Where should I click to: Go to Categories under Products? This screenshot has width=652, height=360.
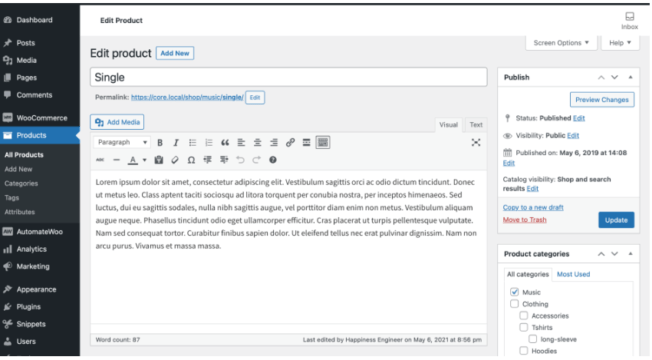(x=21, y=183)
